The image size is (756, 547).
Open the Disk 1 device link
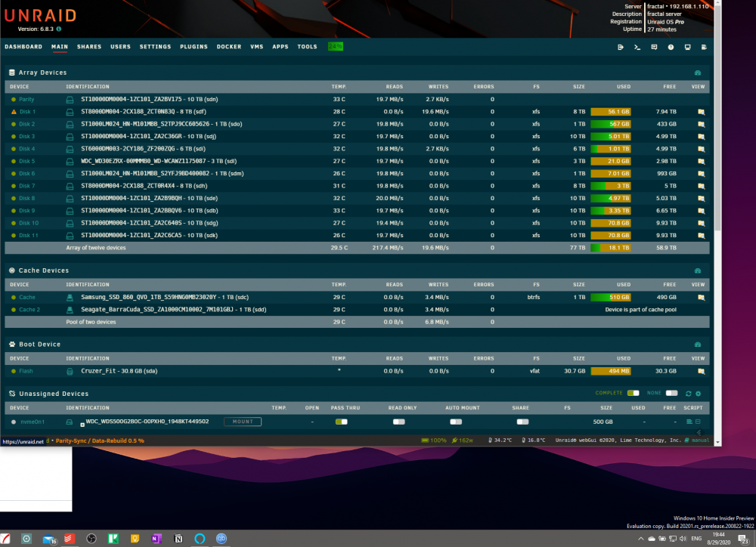coord(27,112)
